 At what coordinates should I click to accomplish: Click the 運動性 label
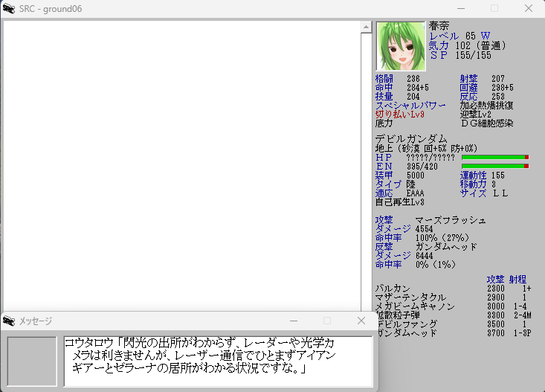pyautogui.click(x=473, y=176)
